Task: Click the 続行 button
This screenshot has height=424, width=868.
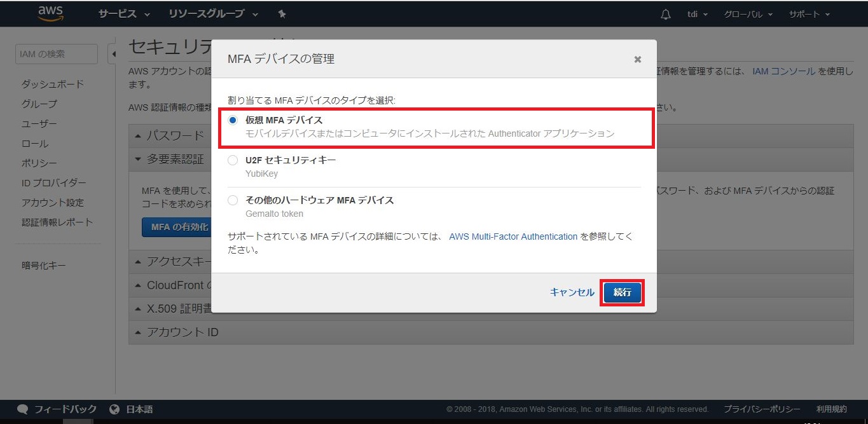Action: pos(622,292)
